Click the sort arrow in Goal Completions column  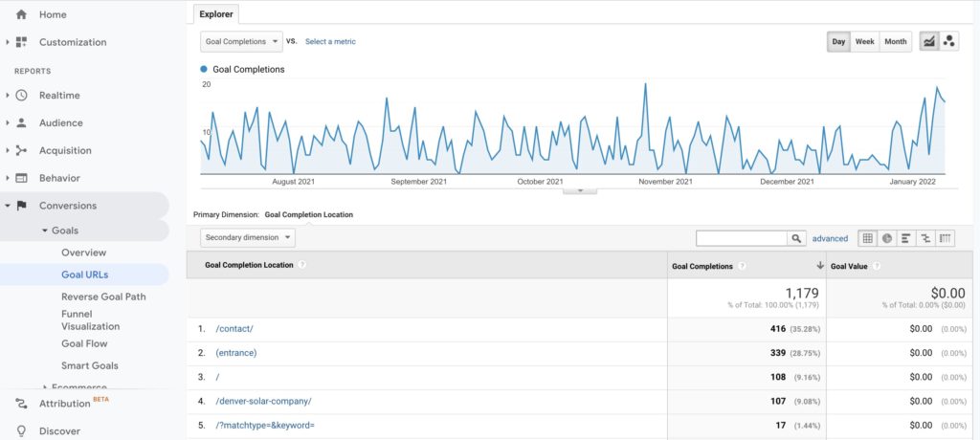tap(820, 266)
